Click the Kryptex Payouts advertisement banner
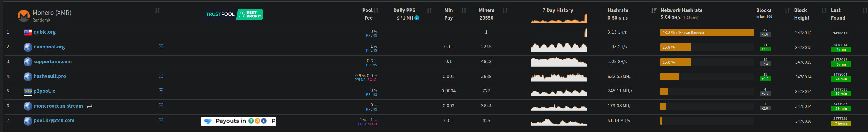Screen dimensions: 868x132 [238, 121]
